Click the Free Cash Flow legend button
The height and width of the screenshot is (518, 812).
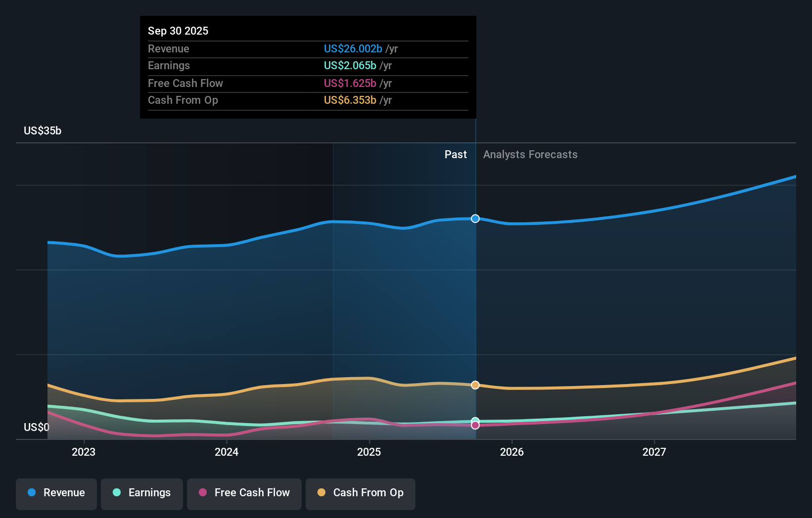coord(244,494)
